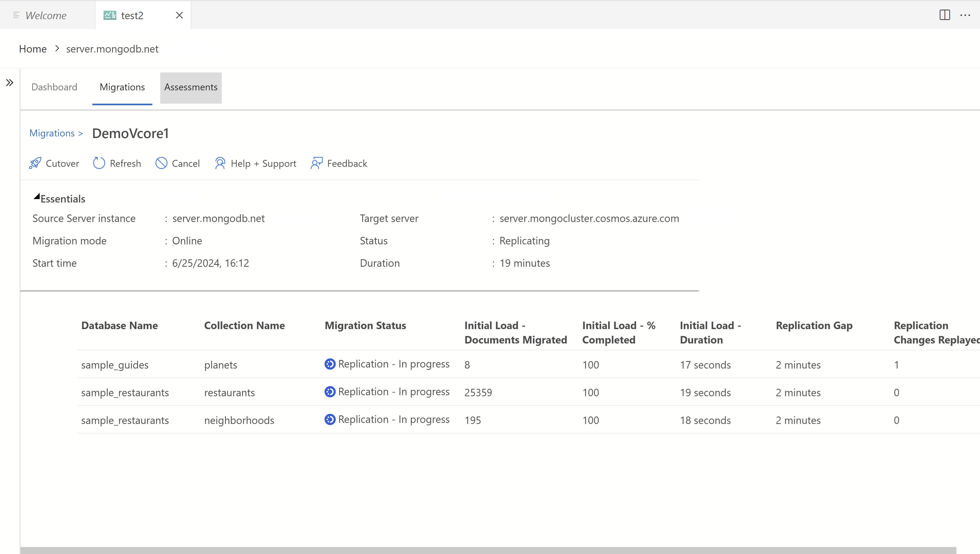The width and height of the screenshot is (980, 554).
Task: Click neighborhoods replication in-progress icon
Action: 330,420
